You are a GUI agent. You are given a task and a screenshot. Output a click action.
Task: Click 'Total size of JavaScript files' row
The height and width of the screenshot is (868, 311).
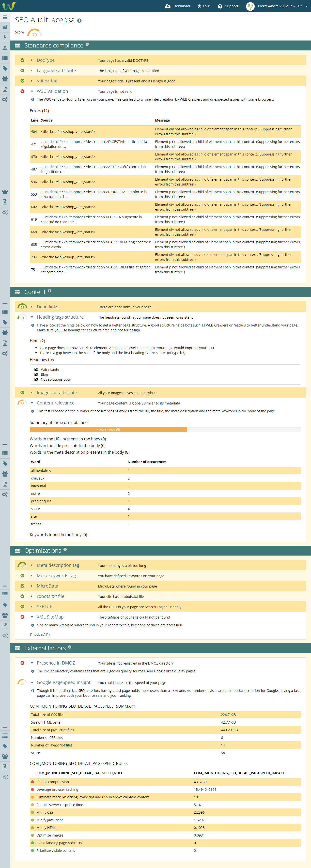(x=165, y=730)
